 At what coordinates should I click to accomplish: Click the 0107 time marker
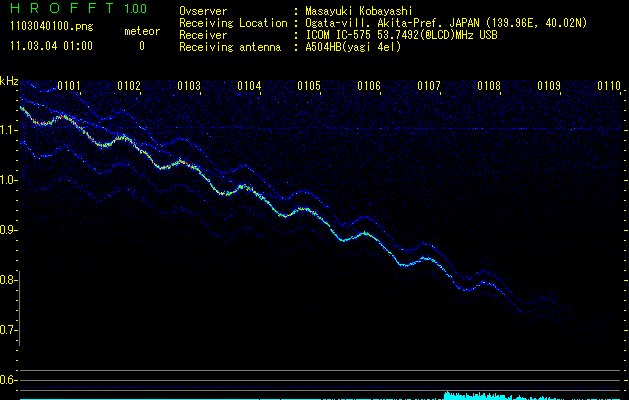point(429,86)
